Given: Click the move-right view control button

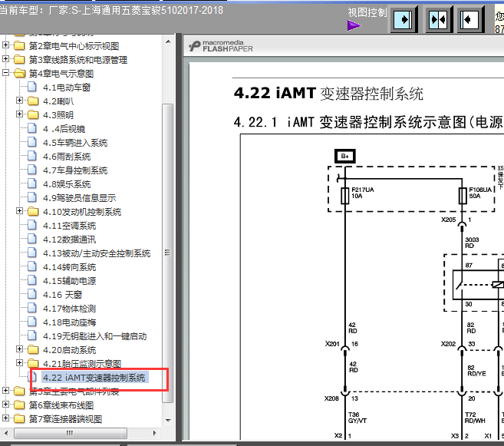Looking at the screenshot, I should 404,20.
